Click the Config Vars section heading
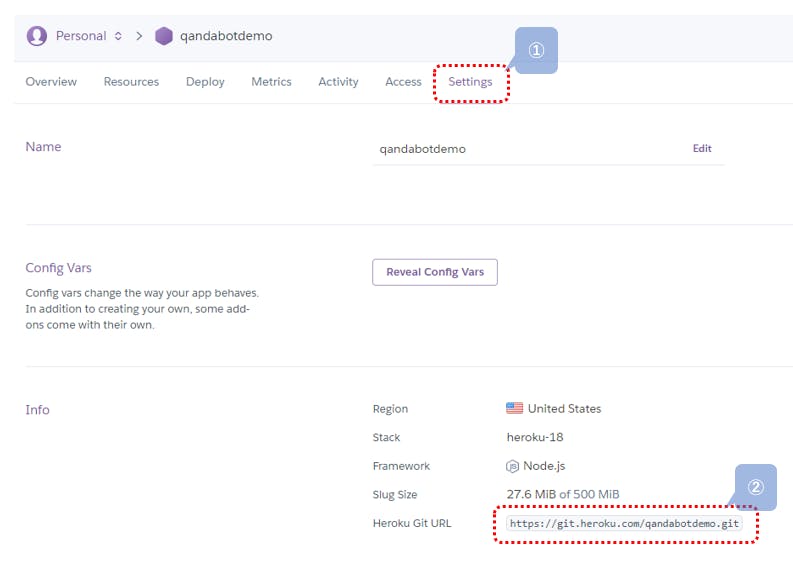The height and width of the screenshot is (563, 793). click(59, 268)
